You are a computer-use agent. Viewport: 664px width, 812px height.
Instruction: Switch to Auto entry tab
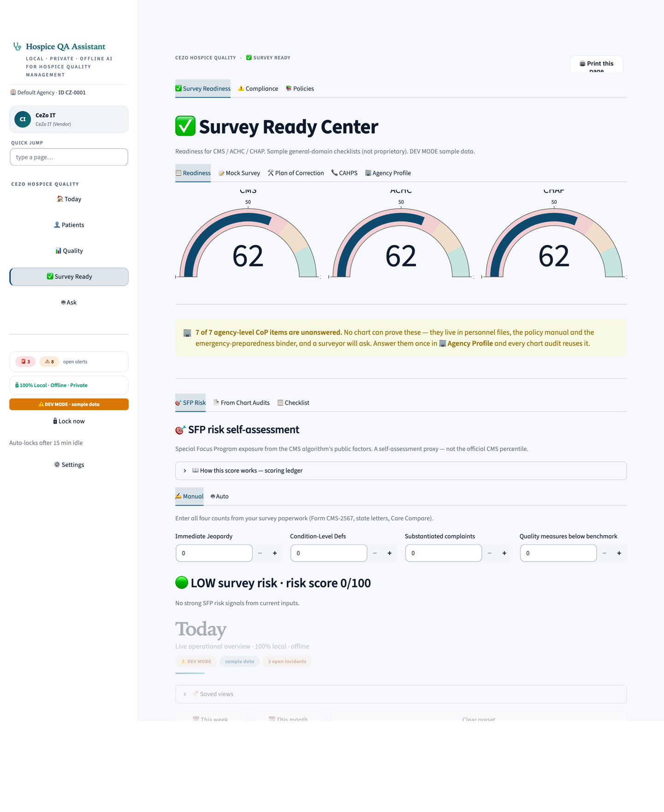[x=219, y=496]
